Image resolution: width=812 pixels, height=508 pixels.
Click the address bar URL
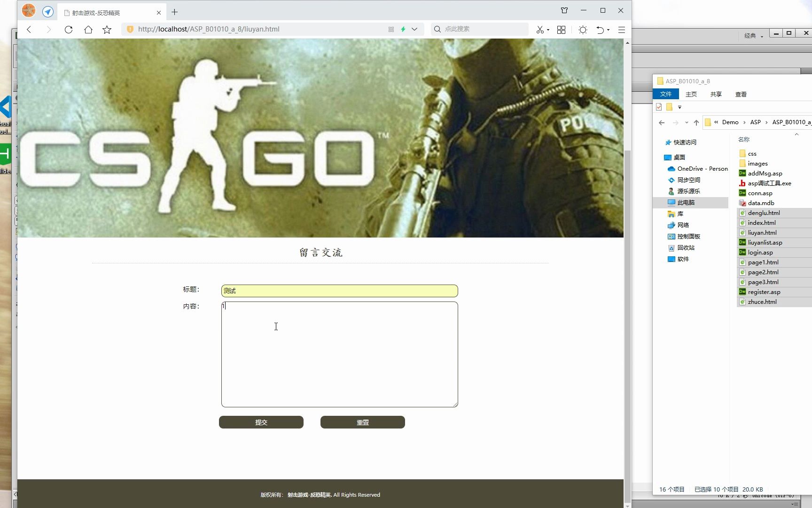(x=209, y=29)
